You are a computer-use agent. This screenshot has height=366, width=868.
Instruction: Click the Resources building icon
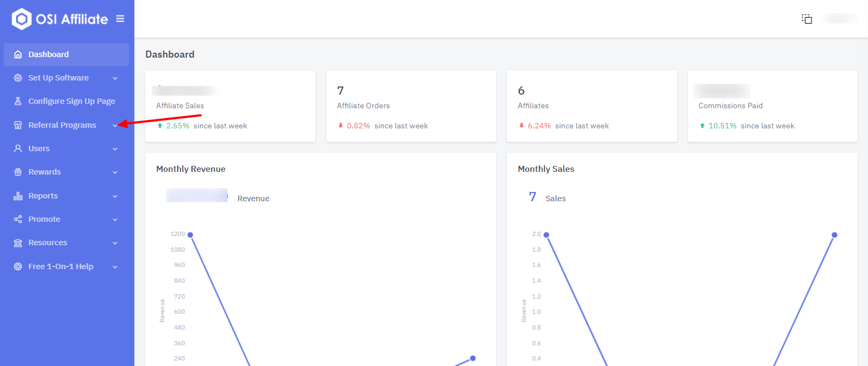18,243
